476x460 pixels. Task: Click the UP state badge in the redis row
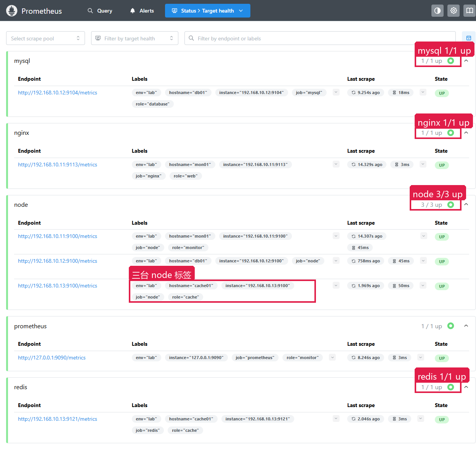tap(442, 420)
